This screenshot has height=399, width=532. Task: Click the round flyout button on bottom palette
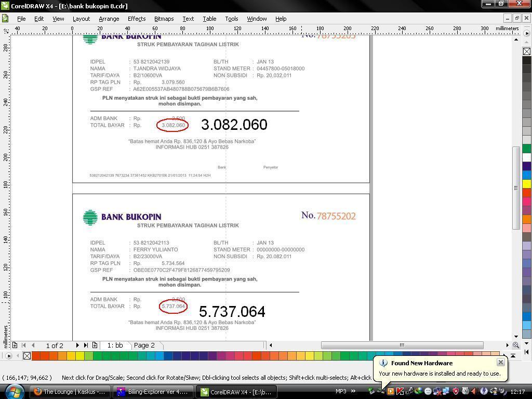(x=9, y=356)
